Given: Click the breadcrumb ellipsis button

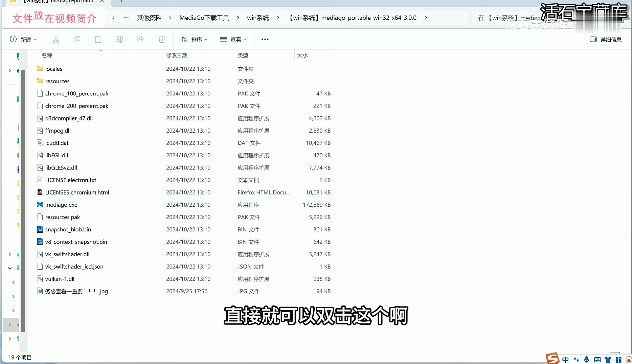Looking at the screenshot, I should point(126,18).
